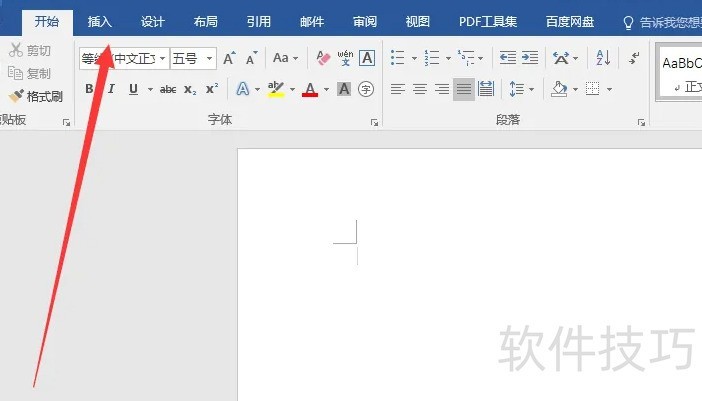Open the PDF工具集 tab
This screenshot has width=702, height=401.
488,22
